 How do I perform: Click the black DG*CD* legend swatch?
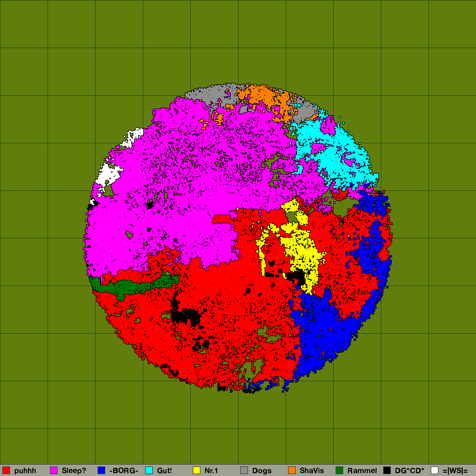pyautogui.click(x=387, y=470)
